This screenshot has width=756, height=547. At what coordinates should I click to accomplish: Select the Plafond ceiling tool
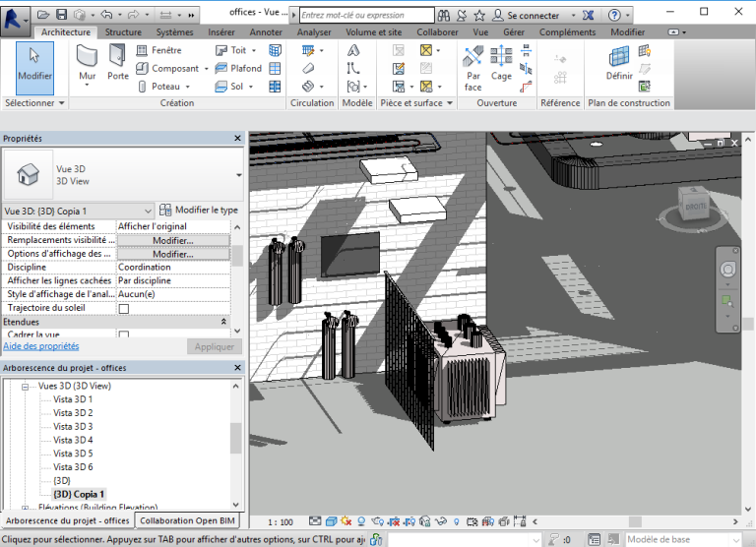pyautogui.click(x=238, y=69)
